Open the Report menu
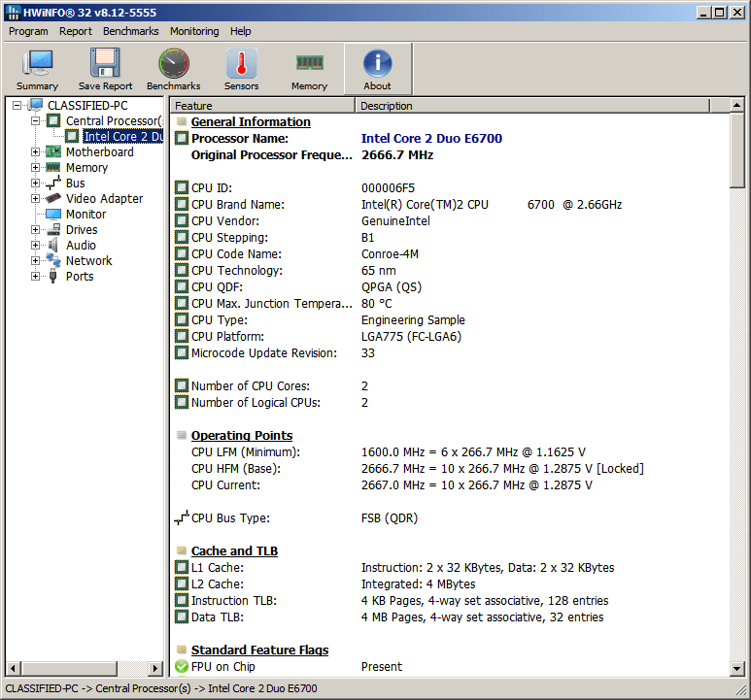Viewport: 751px width, 700px height. click(x=76, y=31)
